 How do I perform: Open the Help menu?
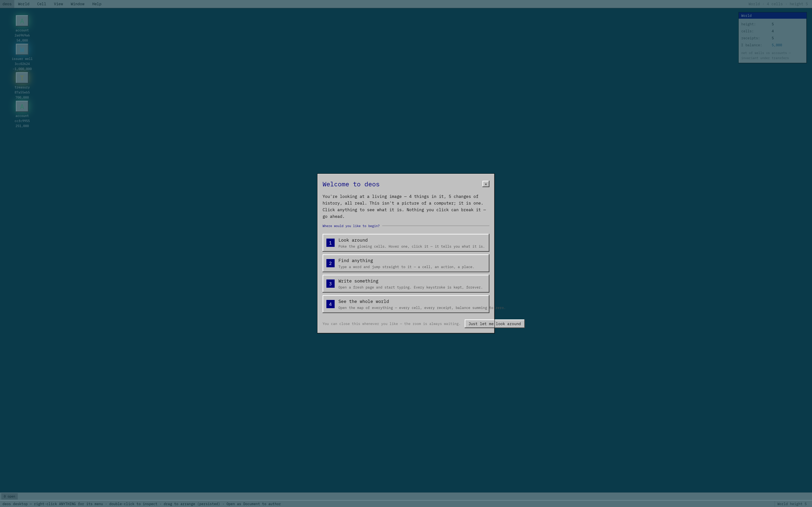pyautogui.click(x=97, y=4)
